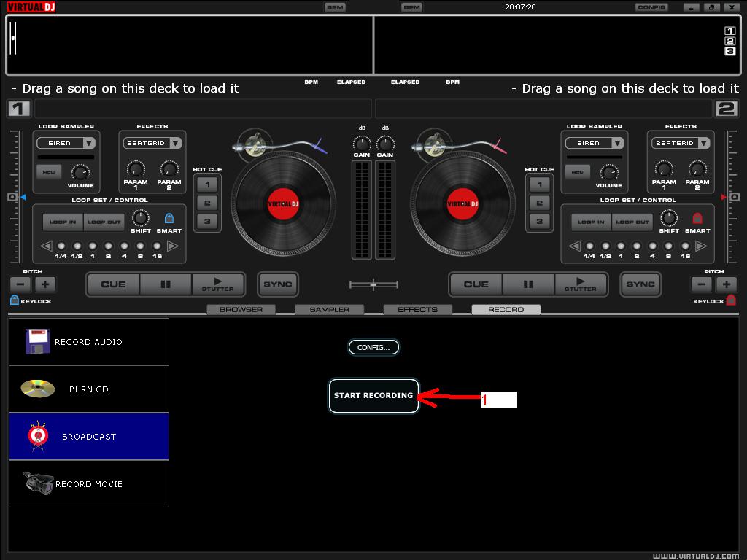
Task: Pause the left deck playback
Action: coord(166,284)
